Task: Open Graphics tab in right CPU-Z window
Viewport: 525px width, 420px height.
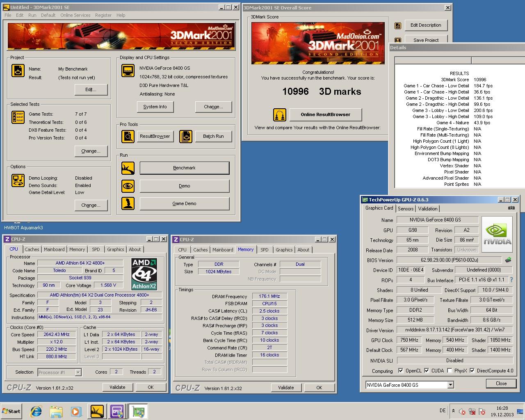Action: (284, 250)
